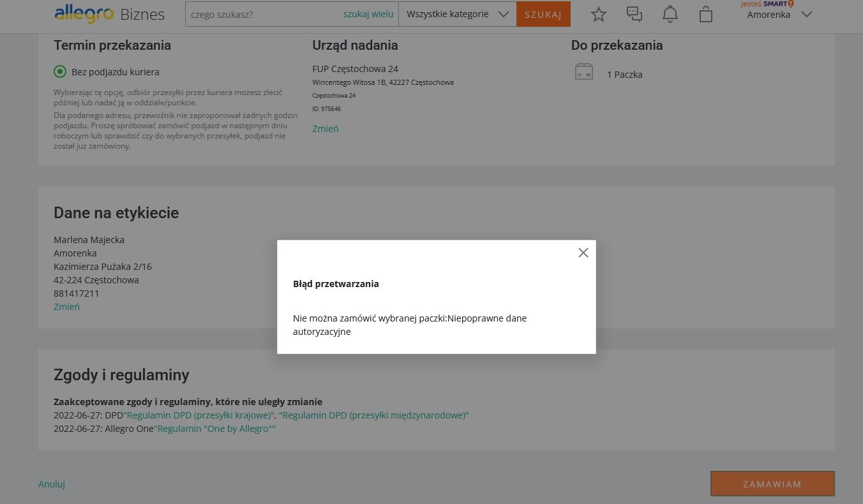The width and height of the screenshot is (863, 504).
Task: Click the phone number 881417211
Action: [x=76, y=293]
